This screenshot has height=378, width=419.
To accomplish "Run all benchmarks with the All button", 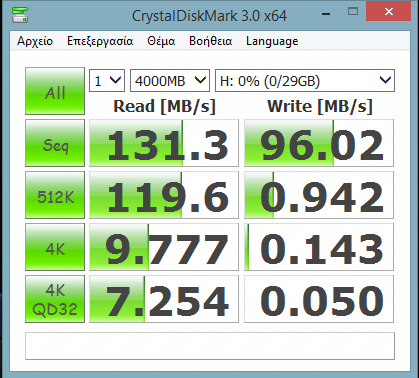I will coord(55,91).
